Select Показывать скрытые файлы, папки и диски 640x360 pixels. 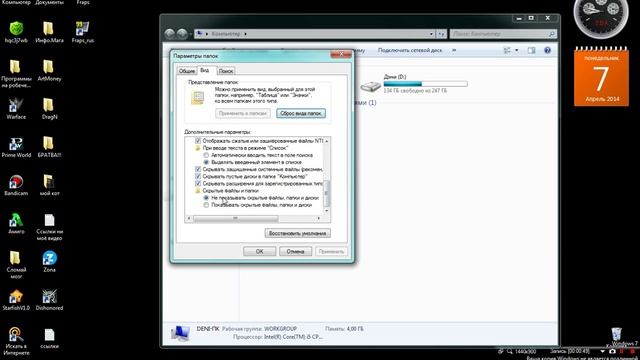206,205
